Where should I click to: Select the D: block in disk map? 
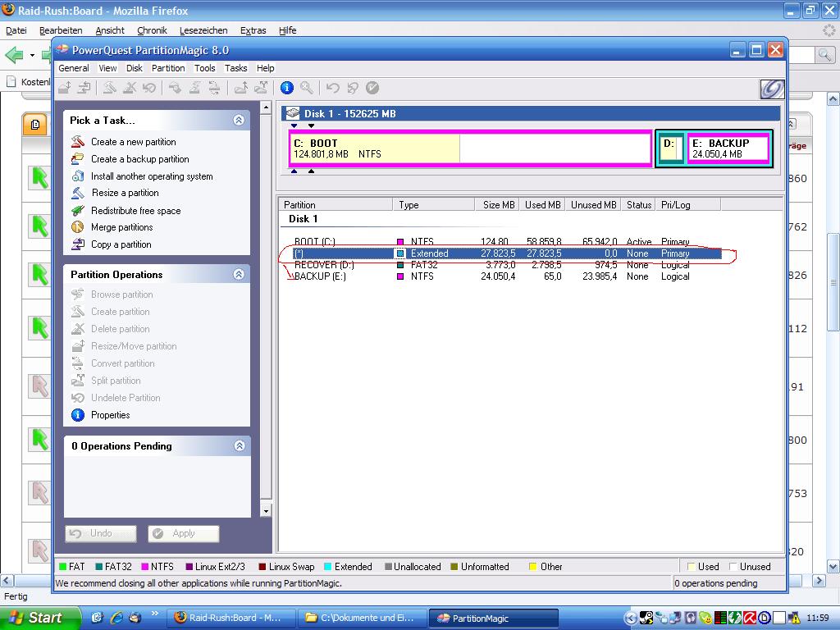(670, 148)
